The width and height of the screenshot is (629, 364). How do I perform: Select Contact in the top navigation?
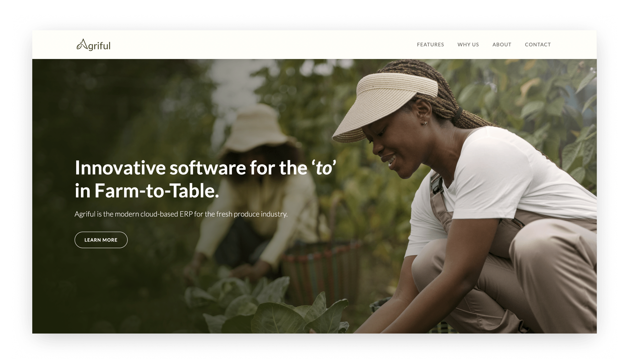(538, 45)
